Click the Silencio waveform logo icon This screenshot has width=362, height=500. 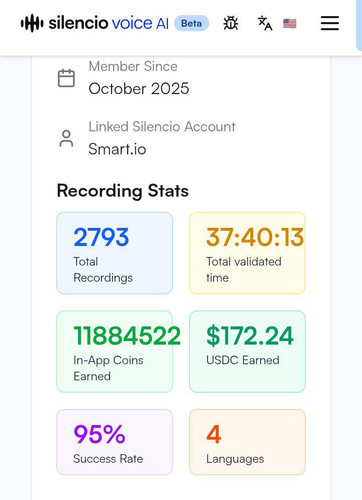pyautogui.click(x=32, y=23)
